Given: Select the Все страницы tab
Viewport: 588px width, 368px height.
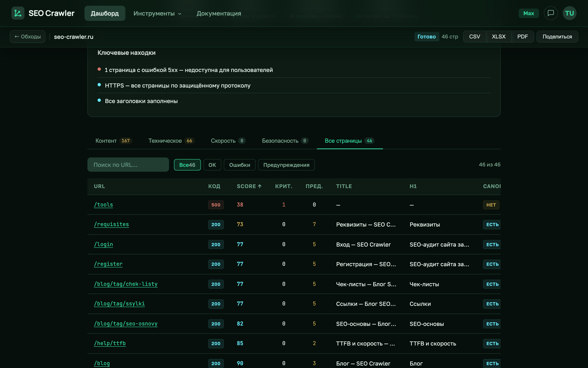Looking at the screenshot, I should pyautogui.click(x=350, y=141).
